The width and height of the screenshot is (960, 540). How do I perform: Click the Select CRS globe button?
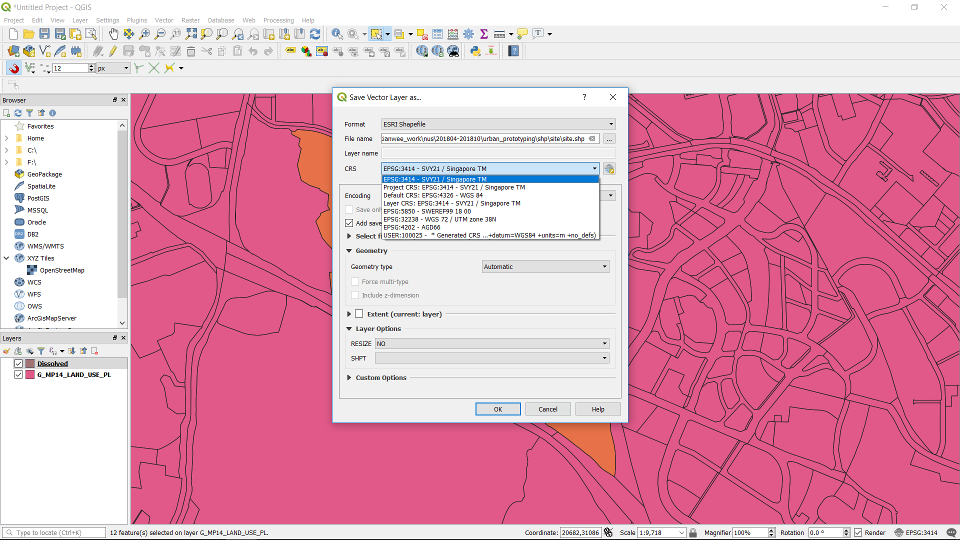coord(609,169)
